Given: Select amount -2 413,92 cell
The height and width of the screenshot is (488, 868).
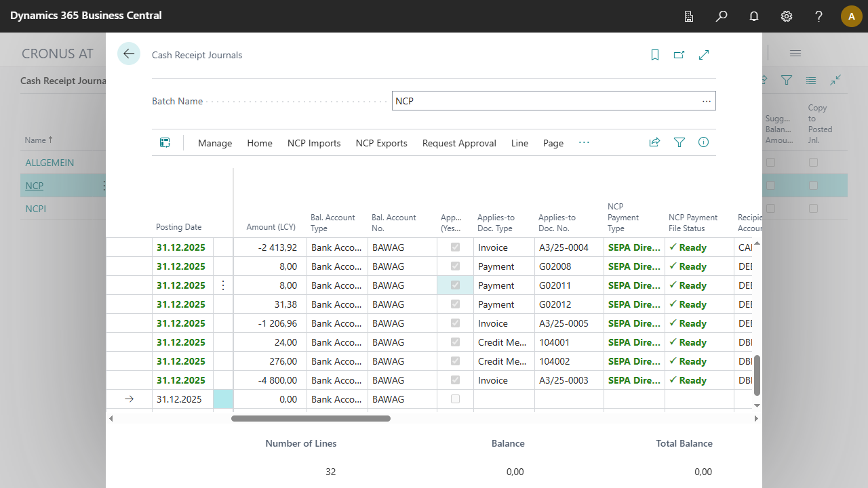Looking at the screenshot, I should [270, 247].
